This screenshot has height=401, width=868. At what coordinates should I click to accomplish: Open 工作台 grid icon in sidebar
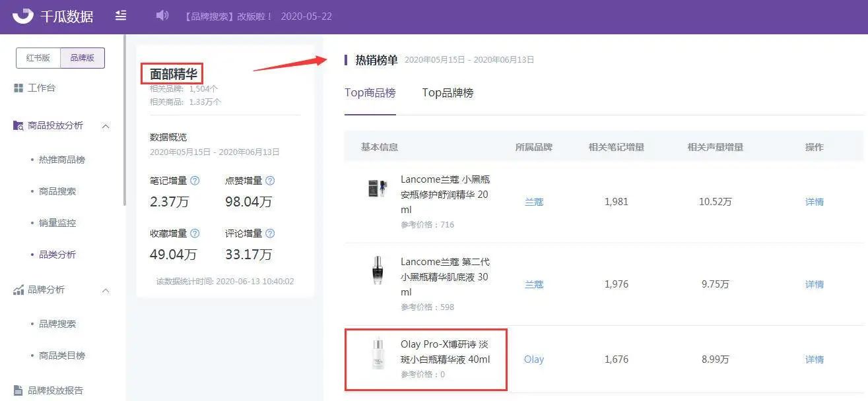(x=18, y=88)
